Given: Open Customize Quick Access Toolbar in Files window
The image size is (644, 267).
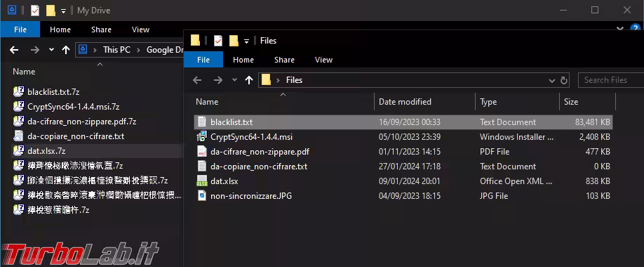Looking at the screenshot, I should 246,41.
